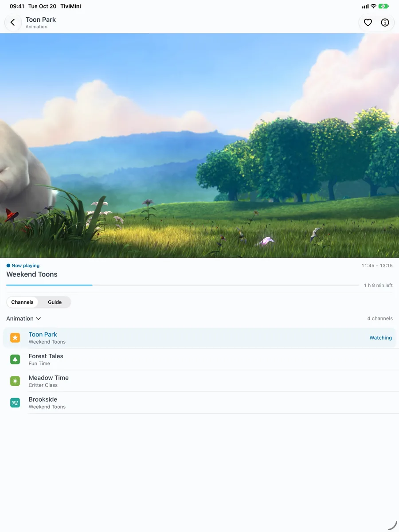Expand the Animation category dropdown

[x=23, y=319]
